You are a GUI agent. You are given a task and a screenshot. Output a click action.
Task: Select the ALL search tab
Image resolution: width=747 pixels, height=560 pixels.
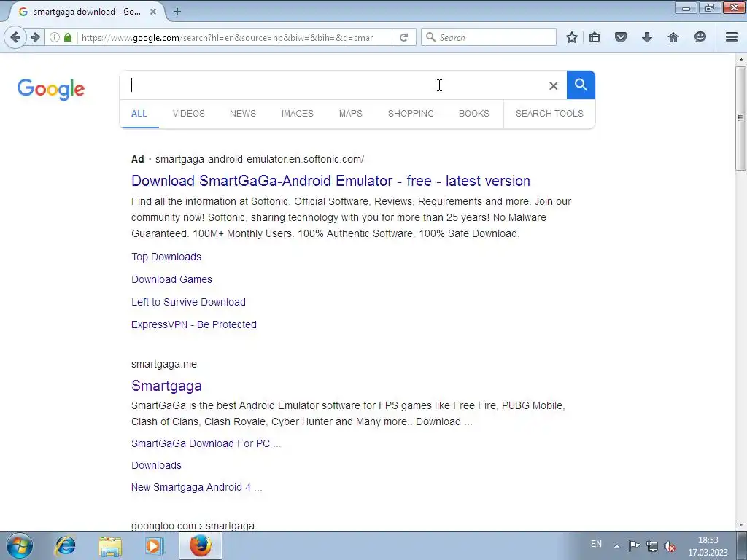click(139, 114)
